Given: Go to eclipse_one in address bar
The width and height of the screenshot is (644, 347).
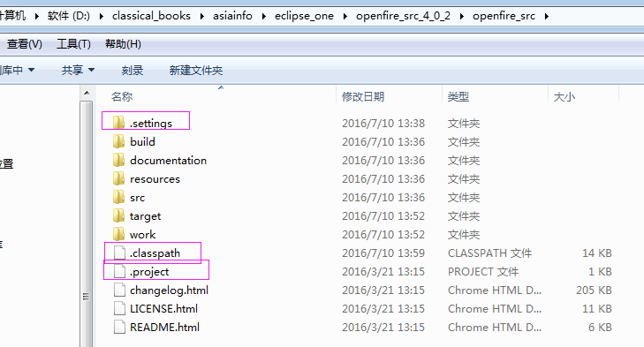Looking at the screenshot, I should click(305, 16).
